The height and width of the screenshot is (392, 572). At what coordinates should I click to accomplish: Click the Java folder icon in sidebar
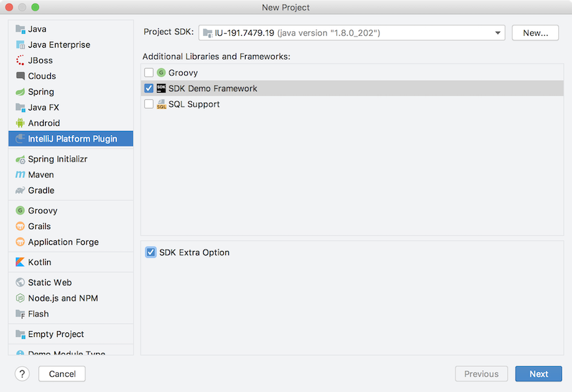tap(20, 29)
